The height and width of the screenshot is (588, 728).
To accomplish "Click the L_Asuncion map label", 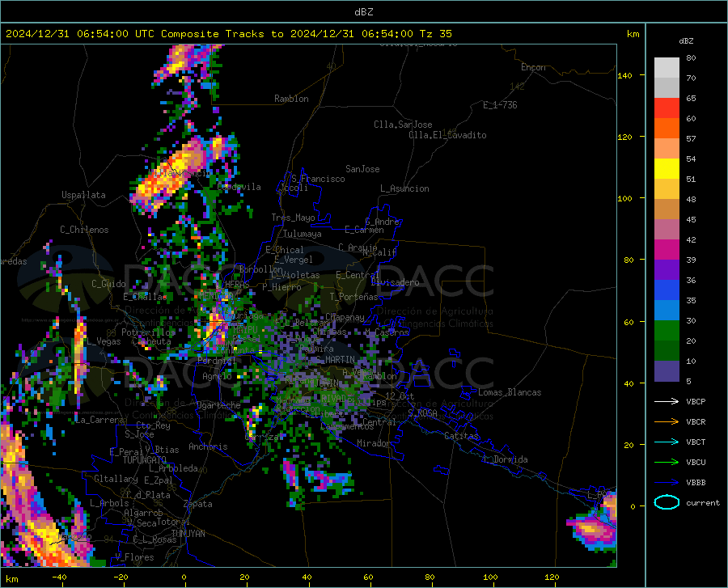I will pyautogui.click(x=404, y=188).
